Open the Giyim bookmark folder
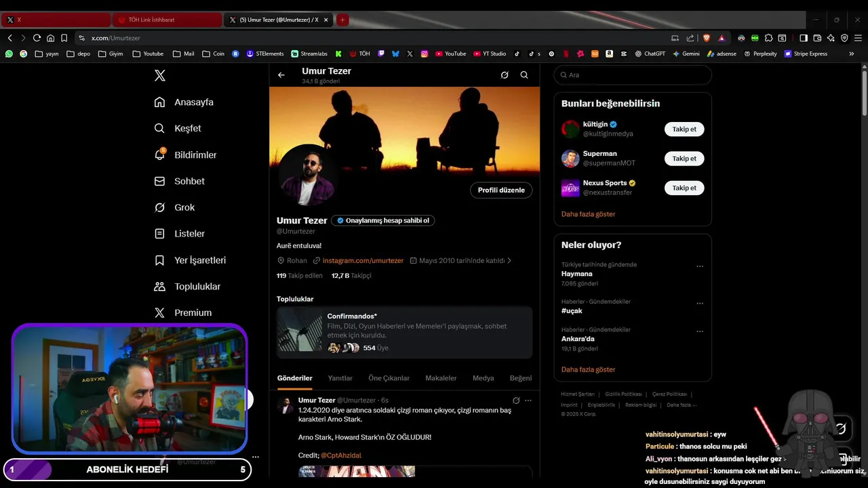Screen dimensions: 868x488 (111, 54)
